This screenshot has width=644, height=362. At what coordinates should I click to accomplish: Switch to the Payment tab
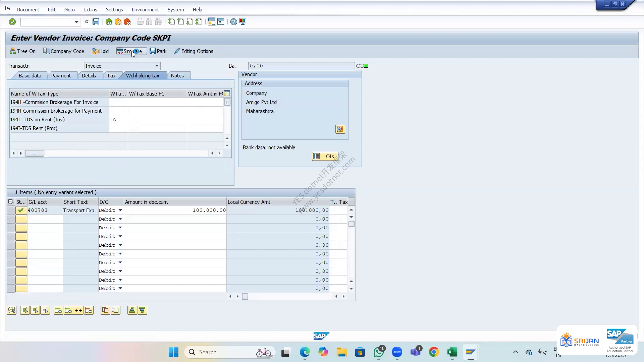(61, 76)
